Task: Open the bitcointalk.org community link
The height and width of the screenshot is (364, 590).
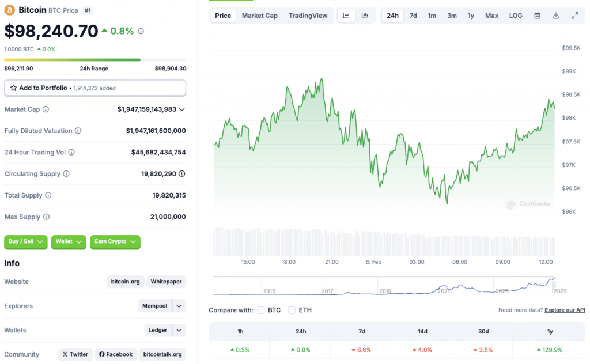Action: 162,354
